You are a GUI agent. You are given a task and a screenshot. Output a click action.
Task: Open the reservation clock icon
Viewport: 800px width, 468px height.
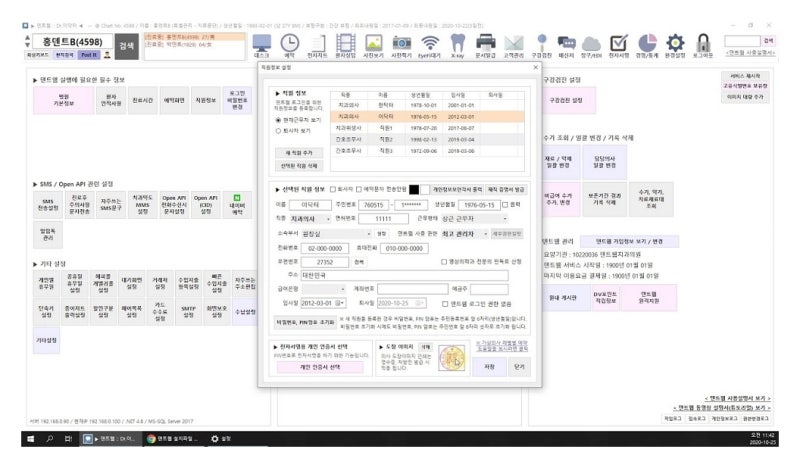pyautogui.click(x=289, y=45)
